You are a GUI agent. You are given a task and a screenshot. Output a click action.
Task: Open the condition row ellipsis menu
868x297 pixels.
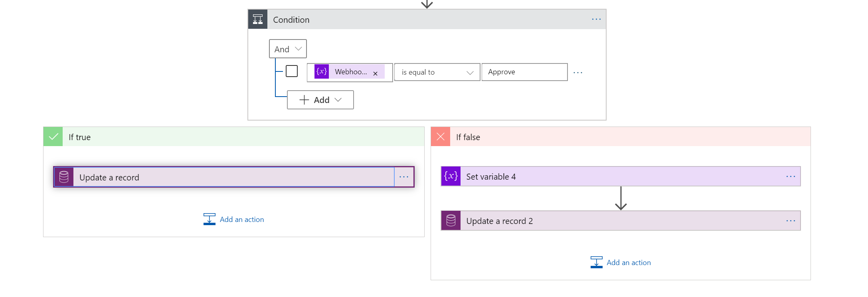[x=578, y=73]
